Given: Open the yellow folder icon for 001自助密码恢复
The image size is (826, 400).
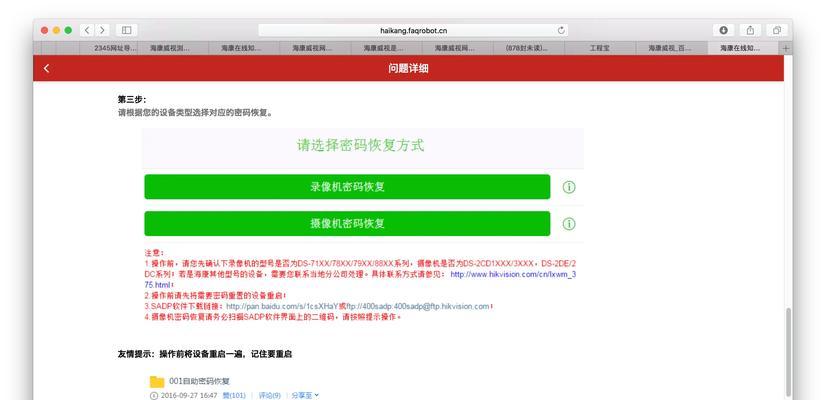Looking at the screenshot, I should point(157,382).
